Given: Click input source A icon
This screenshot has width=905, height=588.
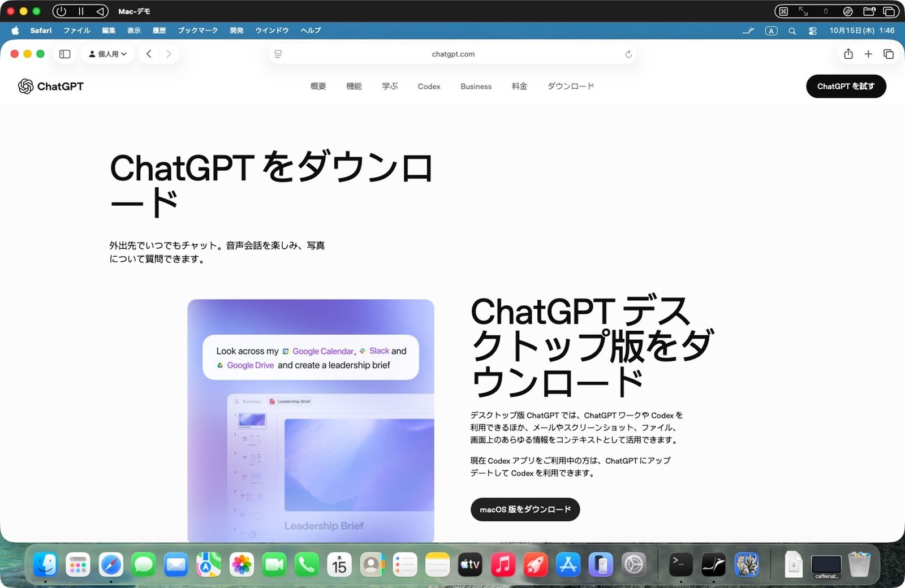Looking at the screenshot, I should coord(772,31).
